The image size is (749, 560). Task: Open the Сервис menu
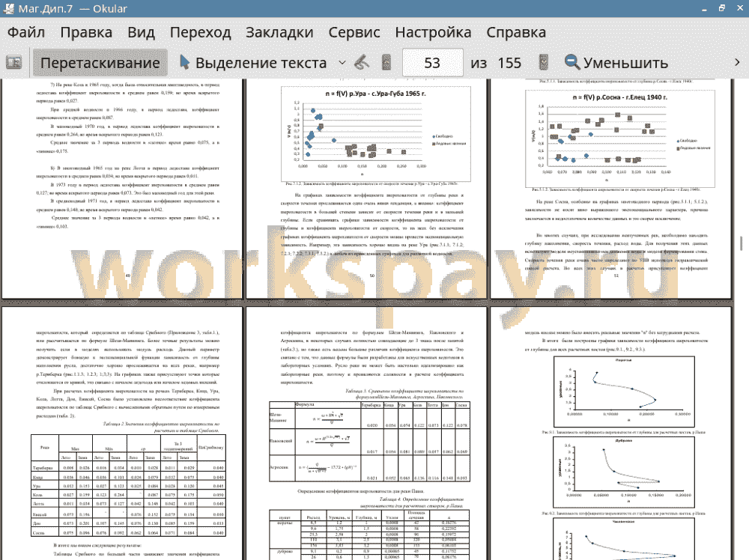354,32
